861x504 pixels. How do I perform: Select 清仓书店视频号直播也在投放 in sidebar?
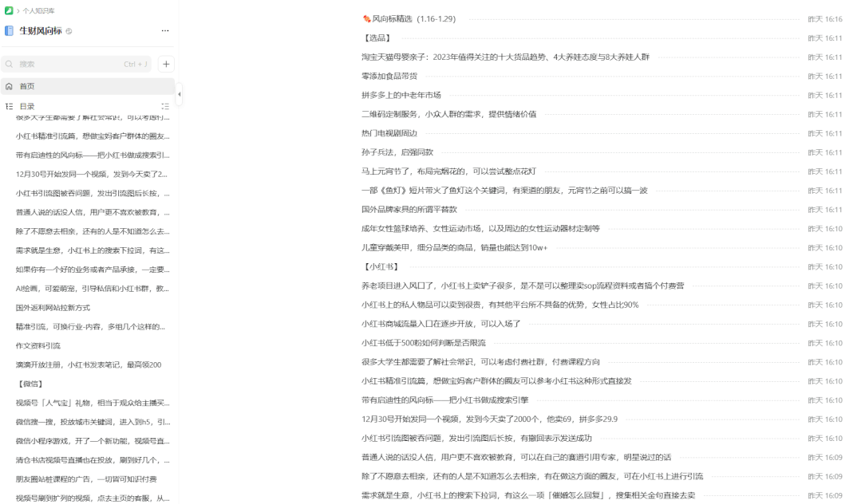tap(93, 460)
